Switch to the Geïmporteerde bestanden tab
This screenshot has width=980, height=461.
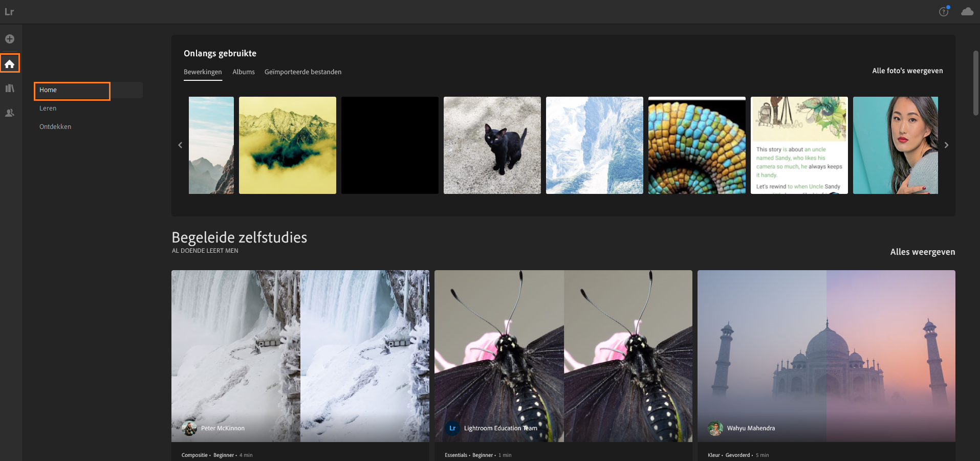tap(303, 72)
